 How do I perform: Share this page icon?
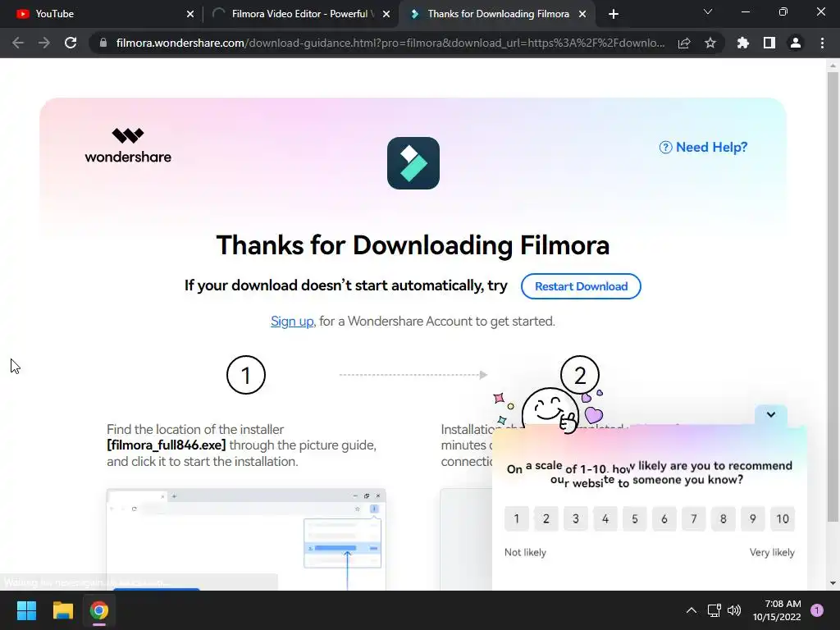click(x=684, y=43)
